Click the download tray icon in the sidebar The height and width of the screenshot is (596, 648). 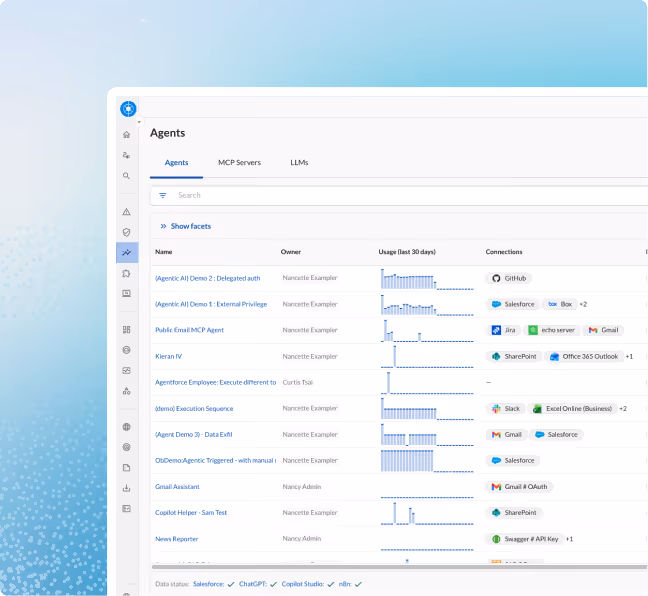126,488
